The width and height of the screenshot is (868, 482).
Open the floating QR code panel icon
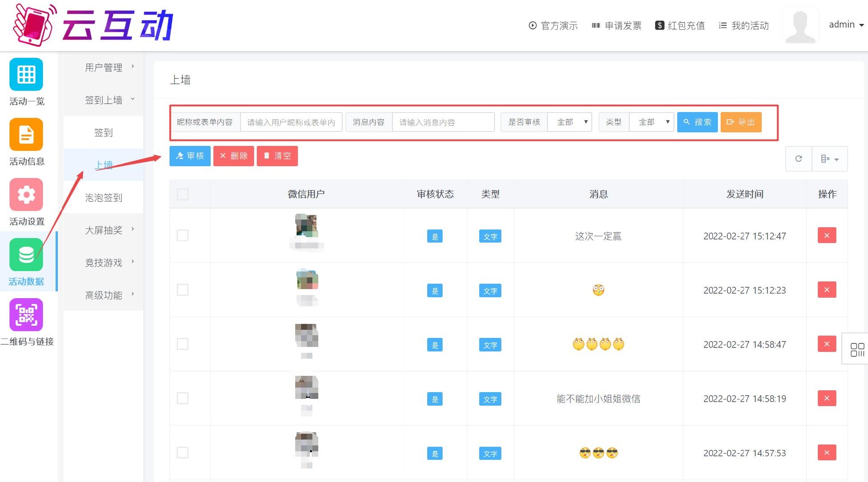click(x=857, y=349)
